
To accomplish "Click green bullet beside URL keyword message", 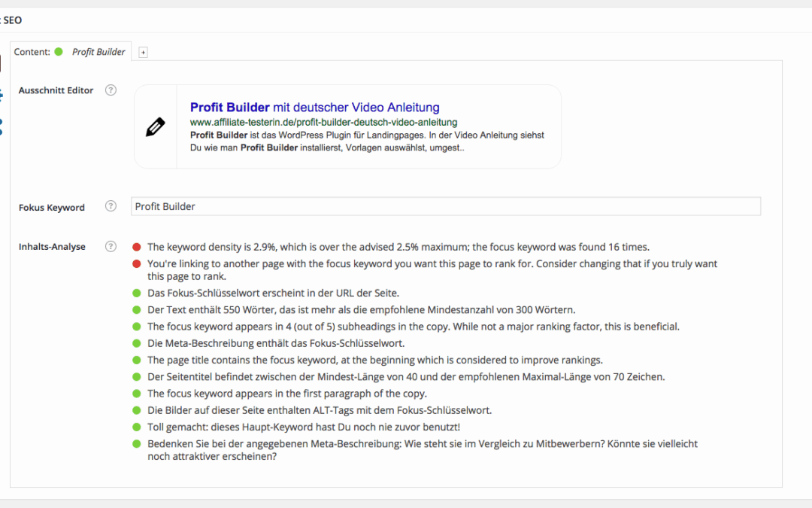I will (137, 294).
